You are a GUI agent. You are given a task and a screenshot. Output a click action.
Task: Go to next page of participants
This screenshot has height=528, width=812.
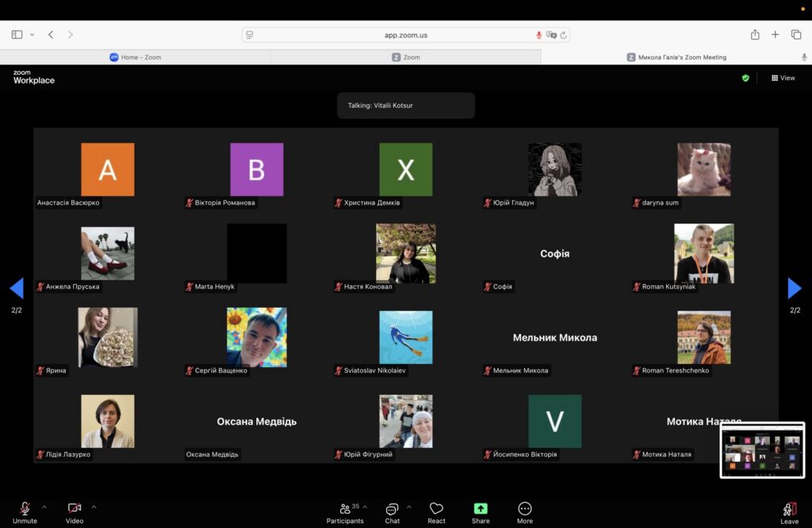pyautogui.click(x=795, y=289)
